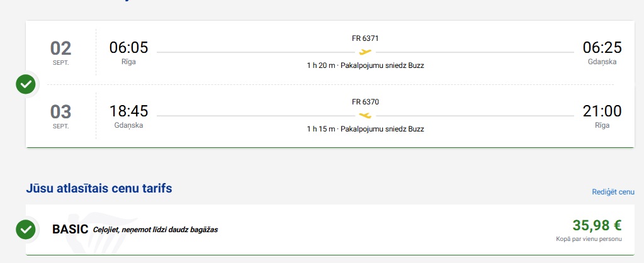The image size is (644, 263).
Task: Click the green checkmark next to BASIC
Action: point(26,230)
